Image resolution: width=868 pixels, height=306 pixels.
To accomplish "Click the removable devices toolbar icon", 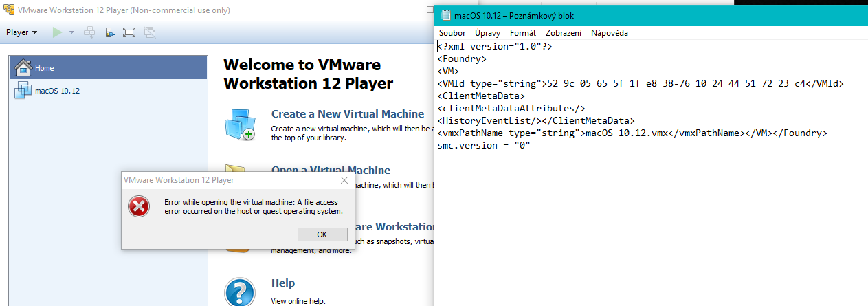I will [x=109, y=32].
